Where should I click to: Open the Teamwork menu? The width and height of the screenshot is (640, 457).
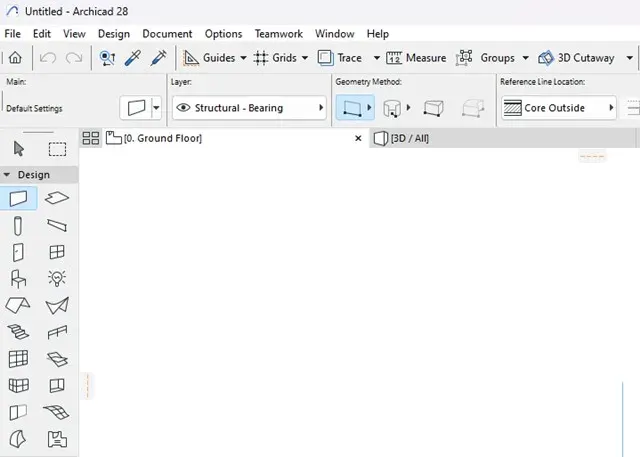click(279, 34)
